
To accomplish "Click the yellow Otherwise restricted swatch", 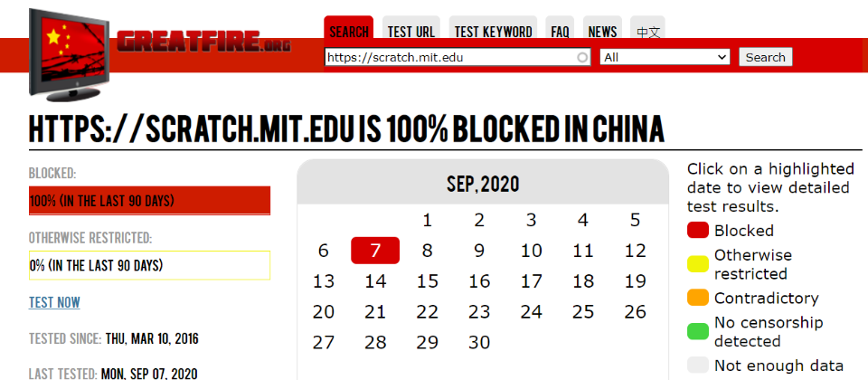I will (697, 264).
